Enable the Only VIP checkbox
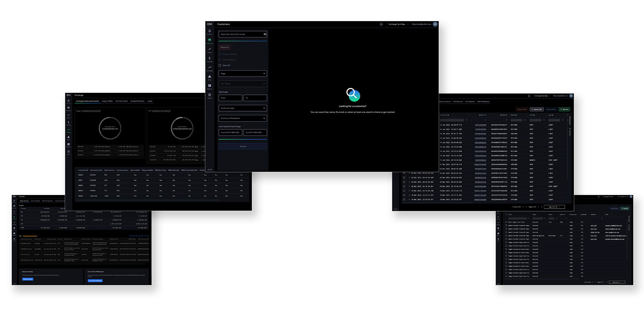This screenshot has width=644, height=334. 220,65
